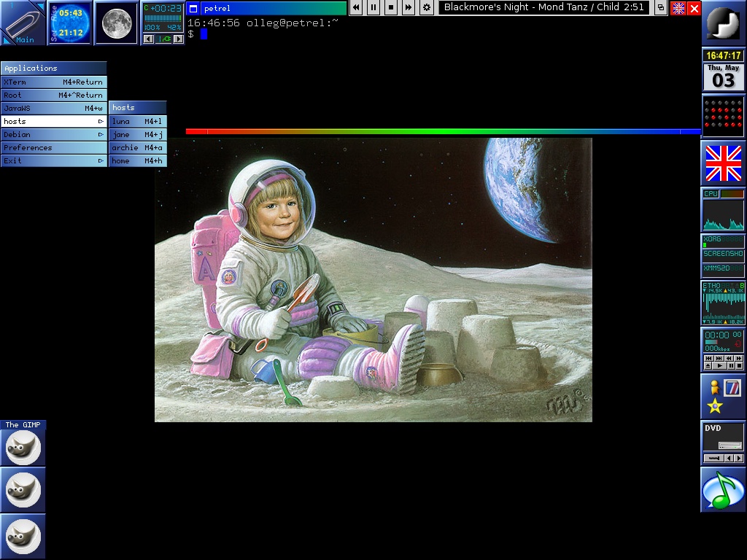
Task: Connect to host jane
Action: point(138,134)
